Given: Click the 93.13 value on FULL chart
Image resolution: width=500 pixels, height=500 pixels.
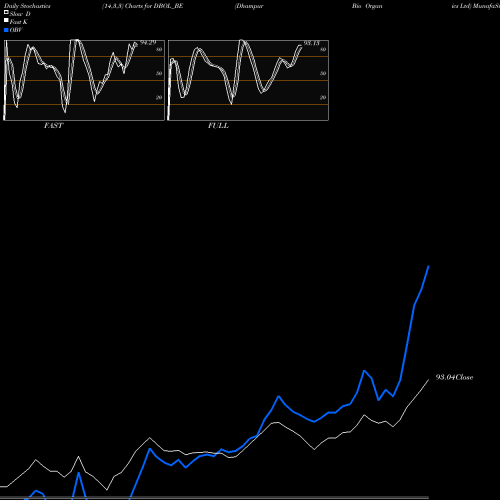Looking at the screenshot, I should (312, 43).
